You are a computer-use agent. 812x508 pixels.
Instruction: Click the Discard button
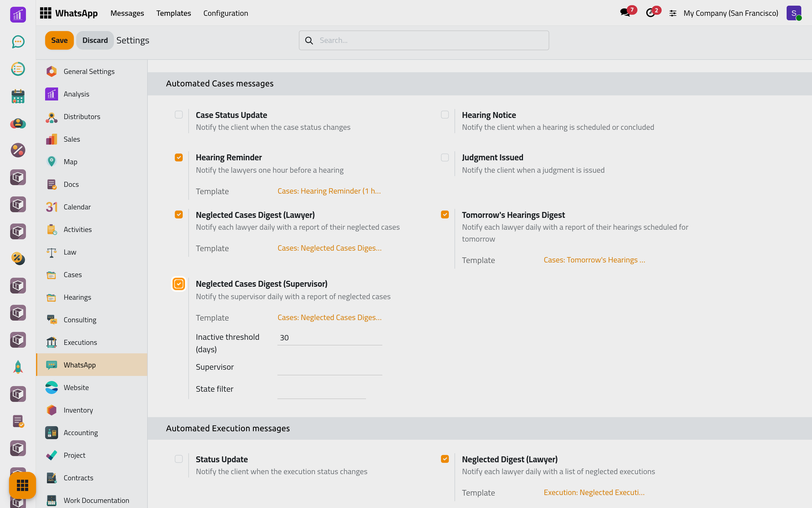pyautogui.click(x=95, y=40)
